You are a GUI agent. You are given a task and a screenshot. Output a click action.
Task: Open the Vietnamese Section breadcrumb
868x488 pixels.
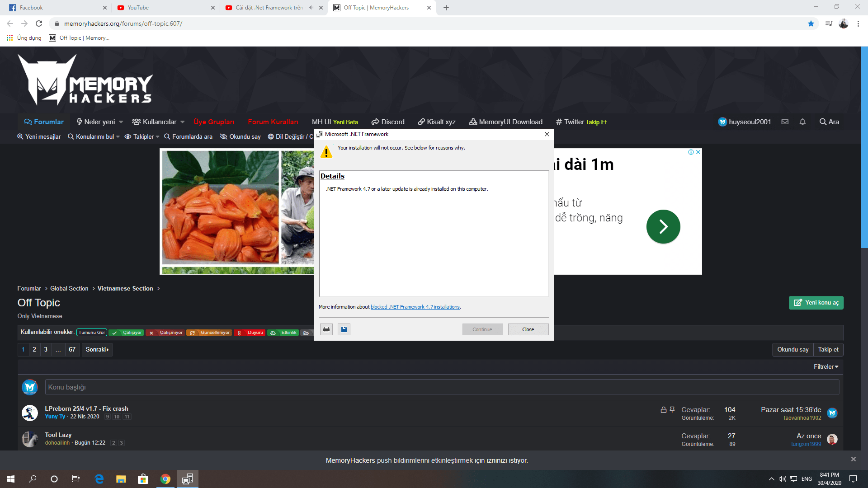coord(125,289)
